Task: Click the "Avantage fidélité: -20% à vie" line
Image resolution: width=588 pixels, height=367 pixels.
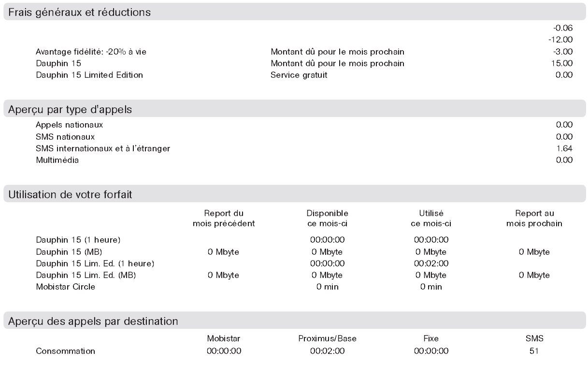Action: [91, 52]
